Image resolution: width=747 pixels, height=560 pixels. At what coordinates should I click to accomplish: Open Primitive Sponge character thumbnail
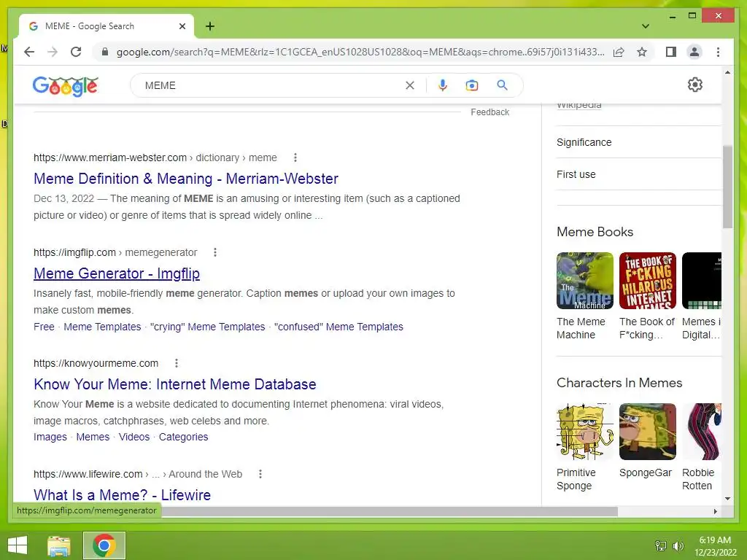[585, 432]
